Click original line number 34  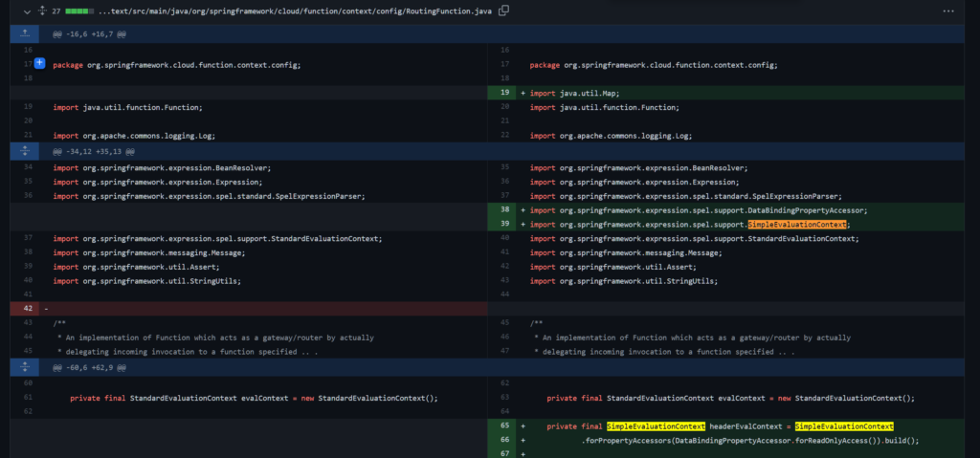click(x=28, y=167)
